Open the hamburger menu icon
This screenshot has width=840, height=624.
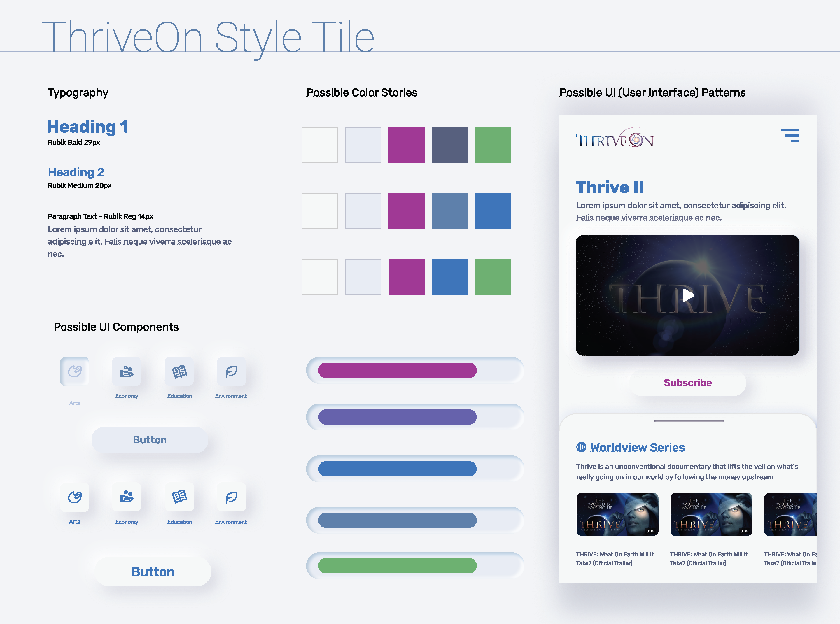pos(790,136)
